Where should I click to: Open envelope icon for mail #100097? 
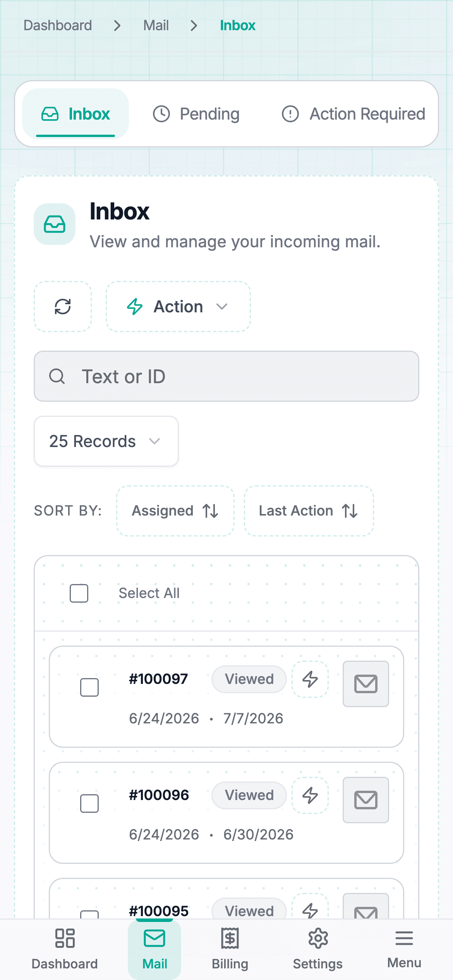pos(366,684)
